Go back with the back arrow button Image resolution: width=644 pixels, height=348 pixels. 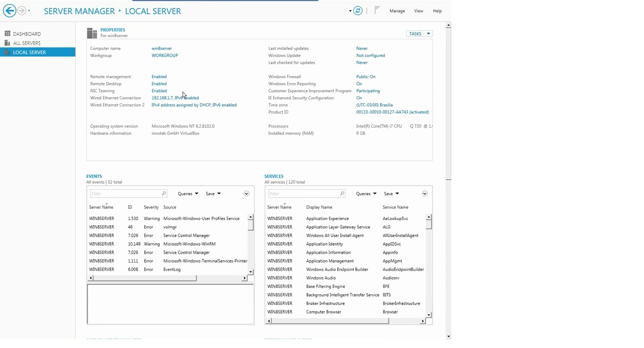9,10
